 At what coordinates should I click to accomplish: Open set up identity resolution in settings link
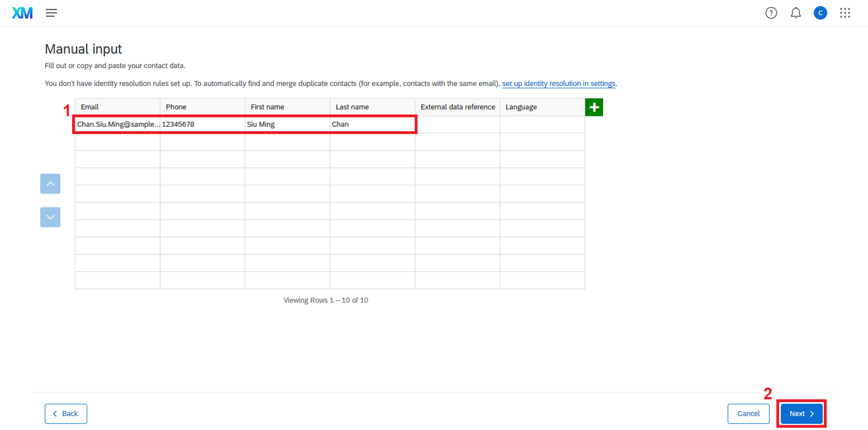[x=558, y=84]
